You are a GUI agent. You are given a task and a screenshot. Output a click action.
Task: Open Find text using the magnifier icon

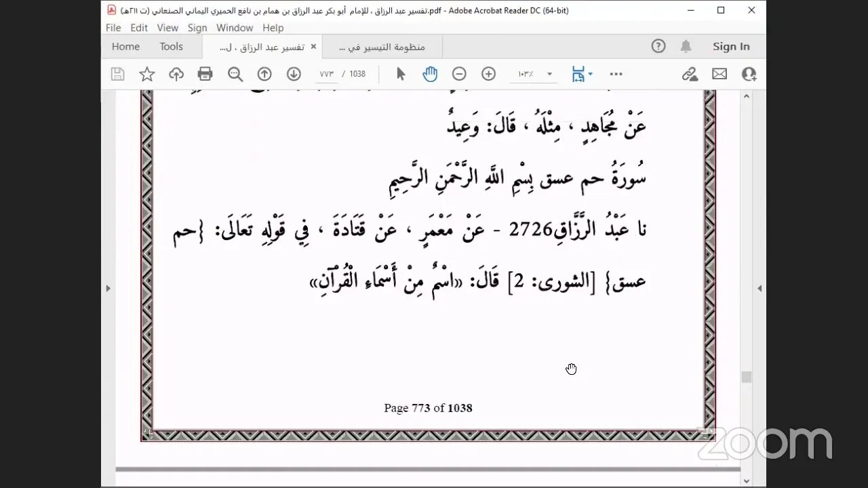click(x=235, y=74)
